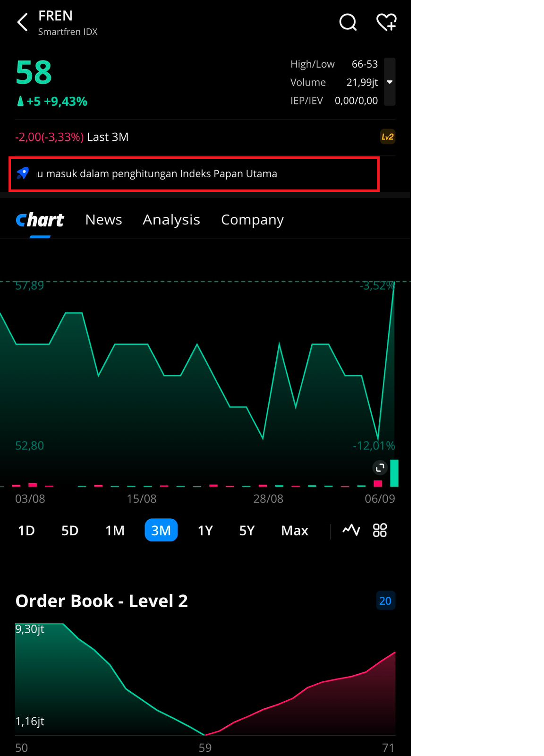
Task: Tap the +5 +9,43% change value
Action: 52,102
